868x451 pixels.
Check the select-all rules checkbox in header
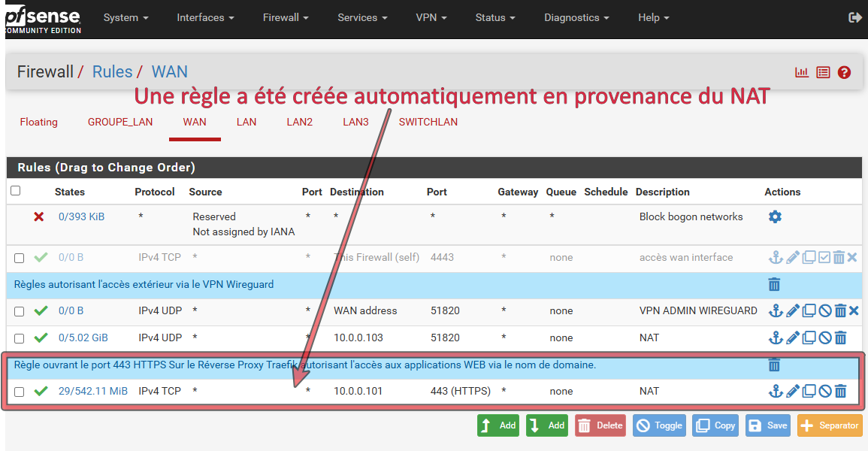pyautogui.click(x=16, y=191)
